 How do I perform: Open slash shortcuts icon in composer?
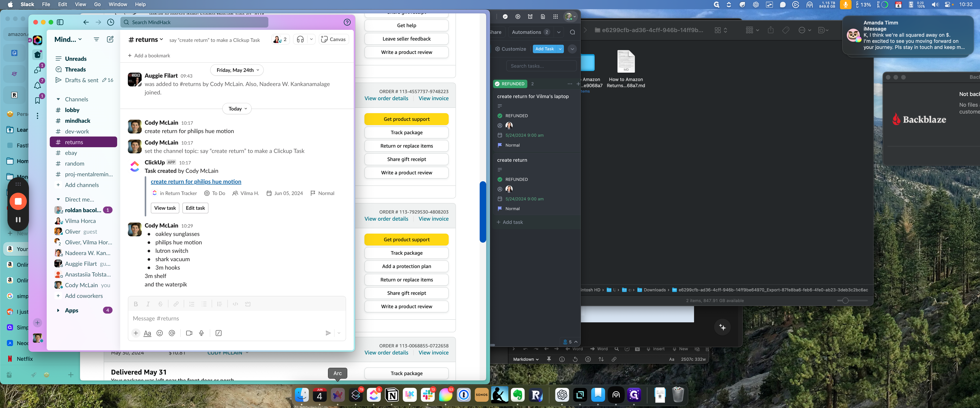point(219,333)
